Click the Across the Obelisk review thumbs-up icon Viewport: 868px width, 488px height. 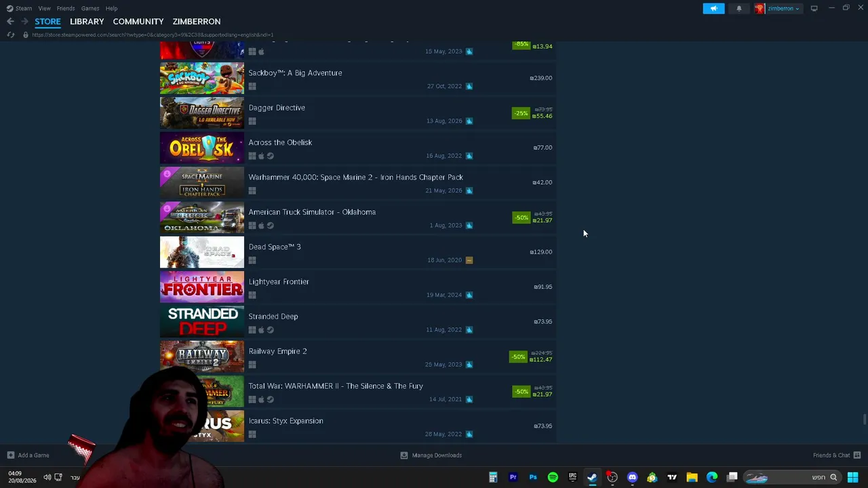[x=469, y=156]
